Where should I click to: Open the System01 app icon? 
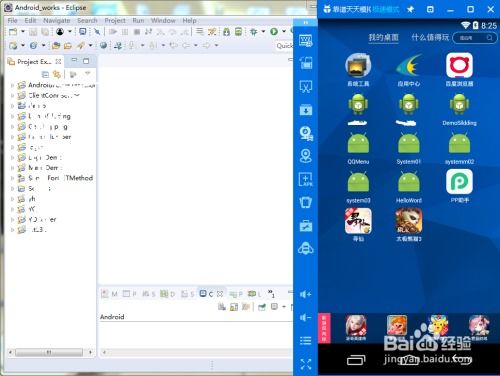point(409,144)
